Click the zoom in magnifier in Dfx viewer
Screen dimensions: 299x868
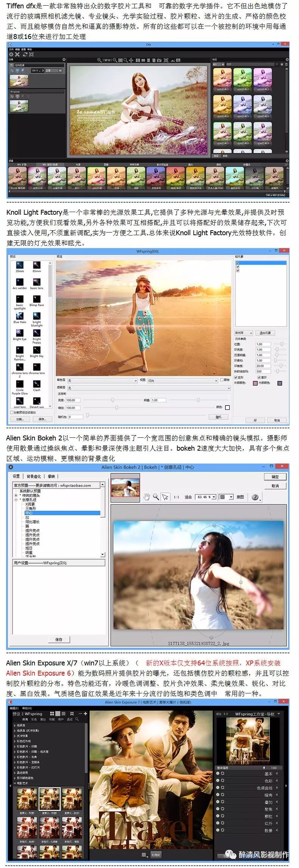tap(99, 60)
